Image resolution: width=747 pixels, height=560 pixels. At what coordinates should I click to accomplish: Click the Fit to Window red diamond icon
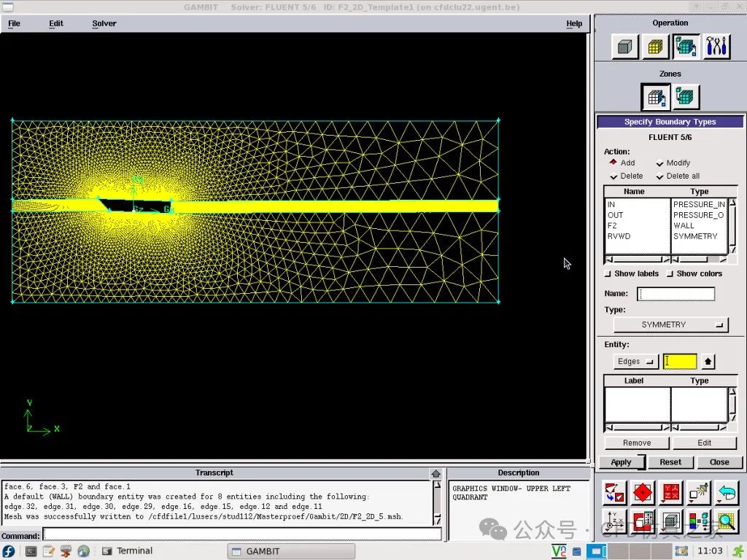click(642, 493)
